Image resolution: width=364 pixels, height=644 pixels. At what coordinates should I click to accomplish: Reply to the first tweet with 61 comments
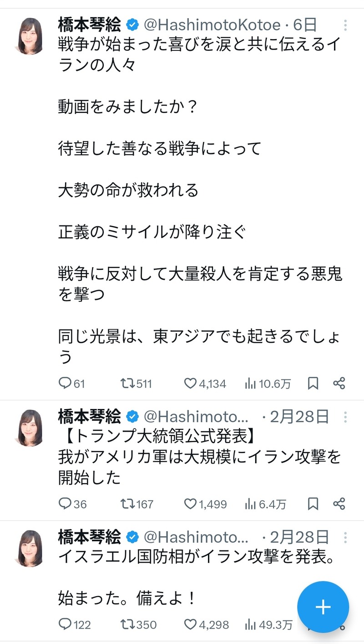[x=72, y=384]
